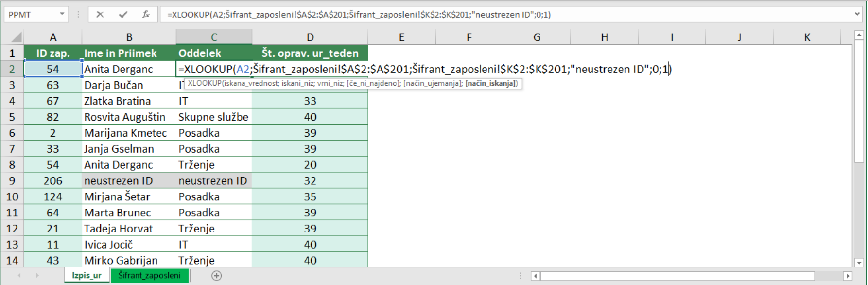Switch to the Šifrant_zaposleni sheet tab
The image size is (868, 285).
150,275
